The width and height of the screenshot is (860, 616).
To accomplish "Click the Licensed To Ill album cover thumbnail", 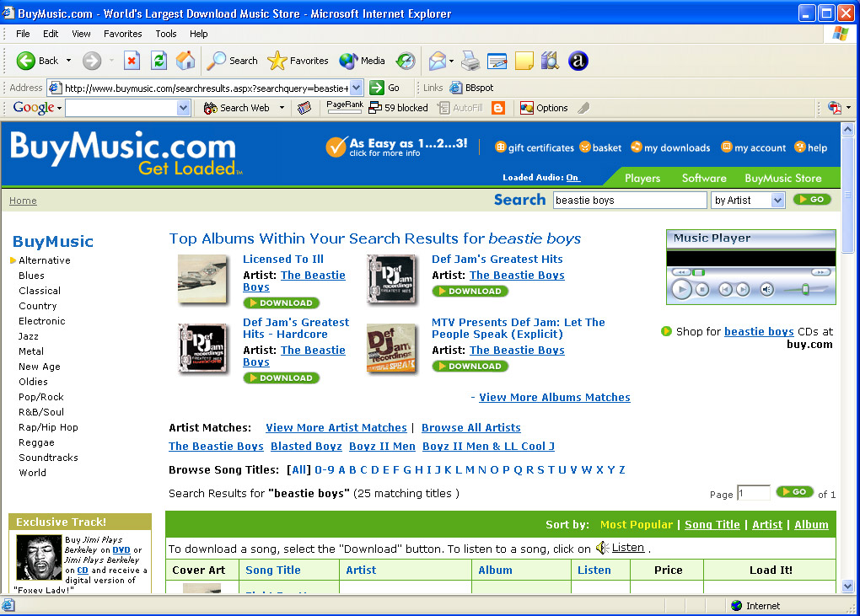I will coord(202,279).
